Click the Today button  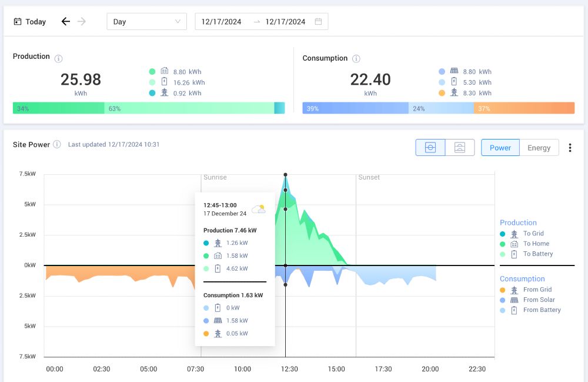[x=29, y=22]
